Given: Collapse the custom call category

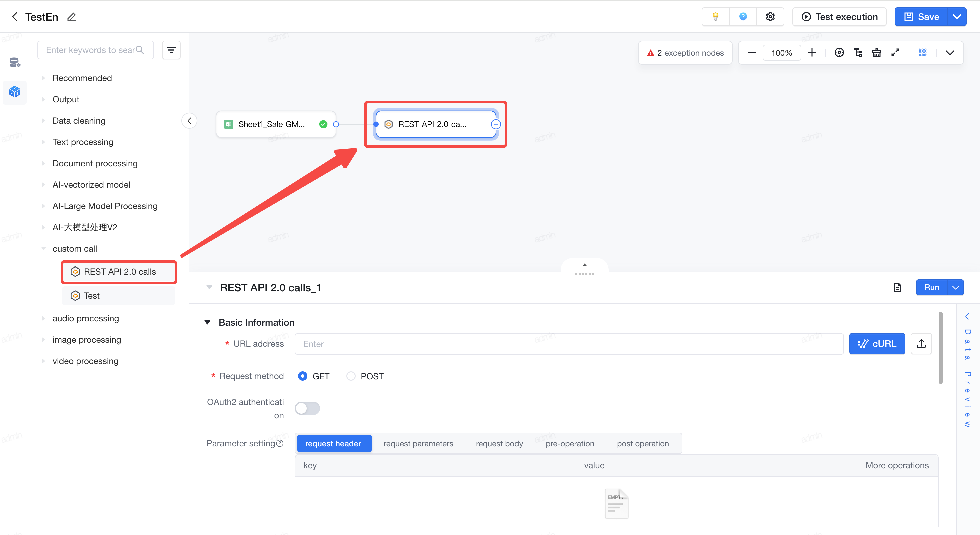Looking at the screenshot, I should 43,248.
